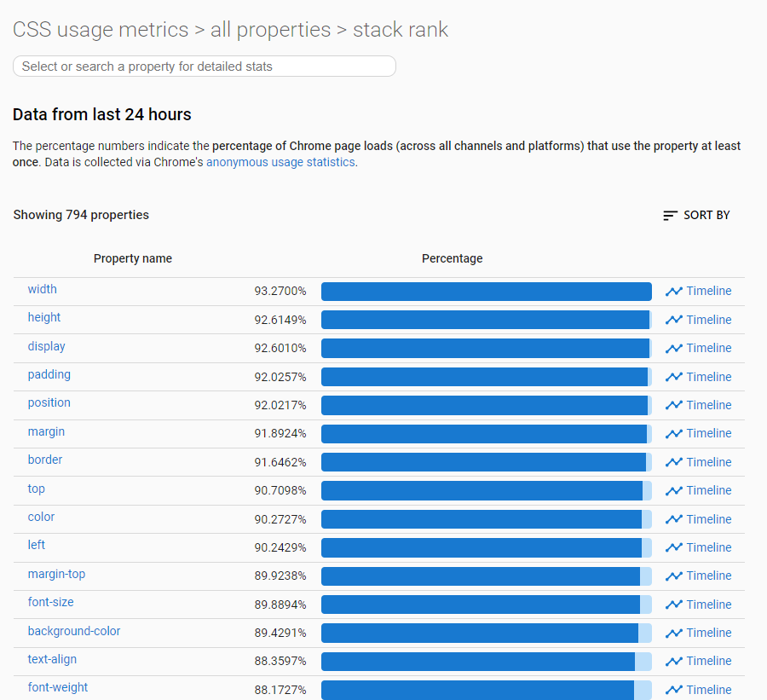Open the anonymous usage statistics link
The height and width of the screenshot is (700, 767).
[x=280, y=162]
